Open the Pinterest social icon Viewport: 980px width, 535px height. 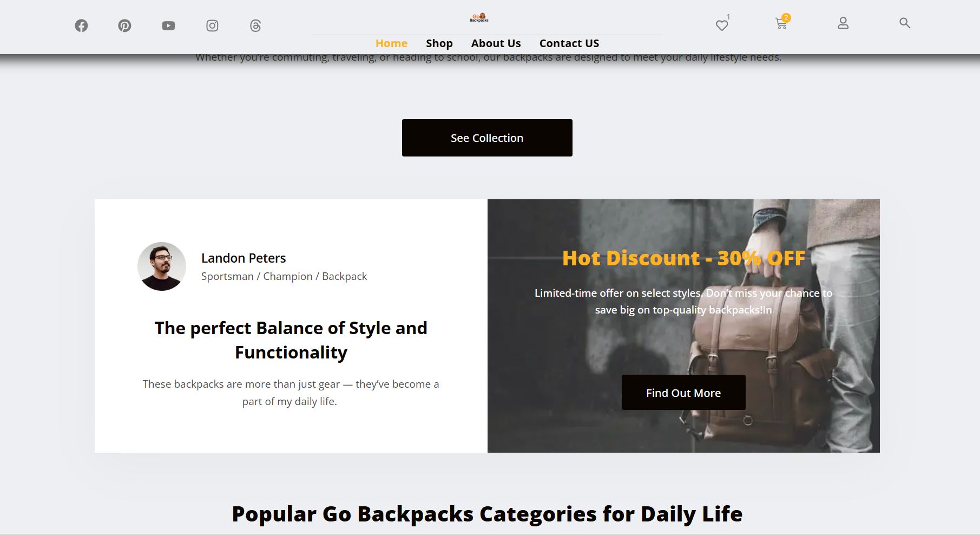pos(124,25)
